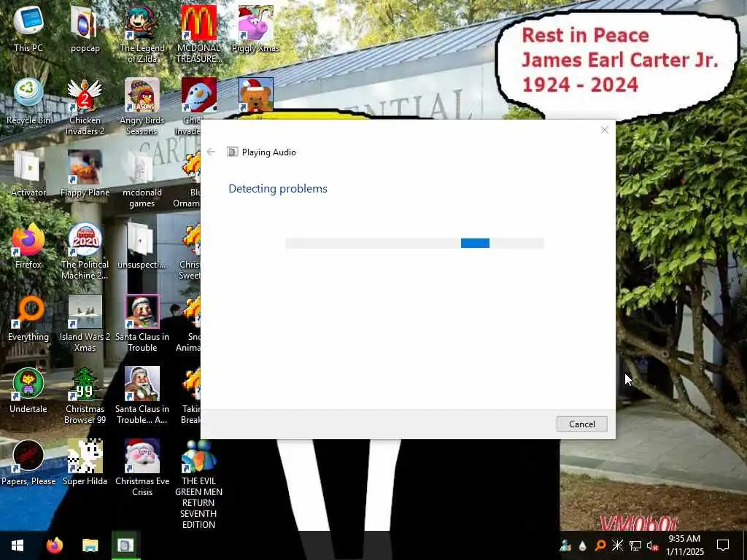Select the Santa Claus in Trouble shortcut
The image size is (747, 560).
click(142, 323)
